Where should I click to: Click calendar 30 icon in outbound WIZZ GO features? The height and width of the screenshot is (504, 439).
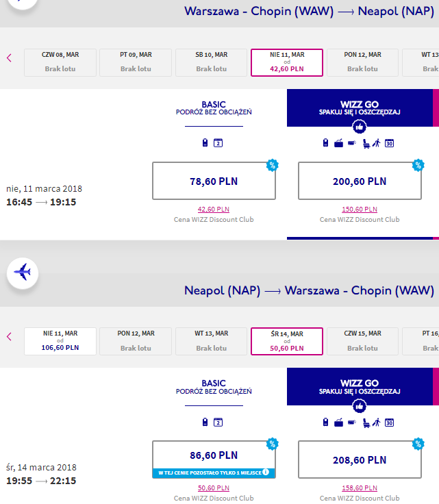(389, 143)
